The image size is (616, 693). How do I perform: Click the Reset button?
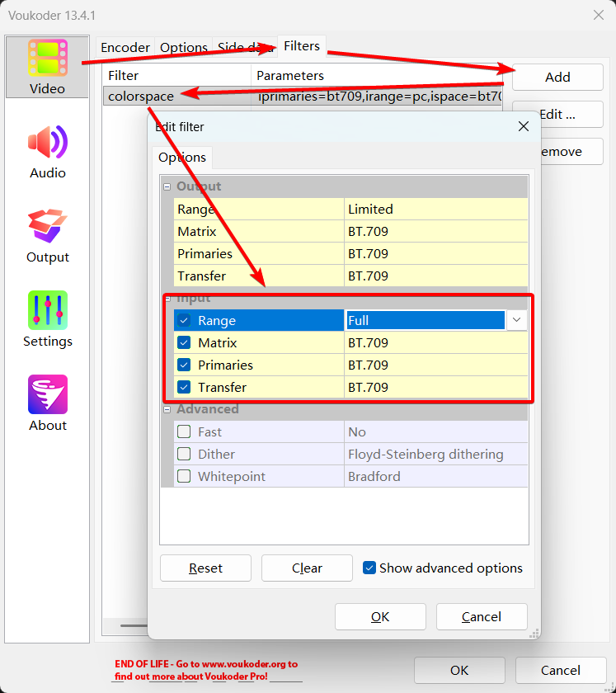[205, 568]
